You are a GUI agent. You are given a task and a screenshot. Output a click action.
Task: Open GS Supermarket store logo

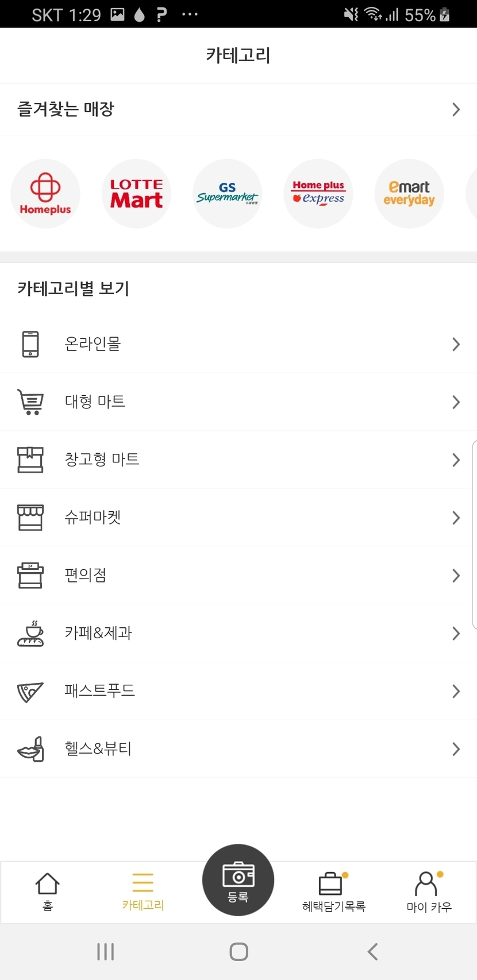coord(227,194)
